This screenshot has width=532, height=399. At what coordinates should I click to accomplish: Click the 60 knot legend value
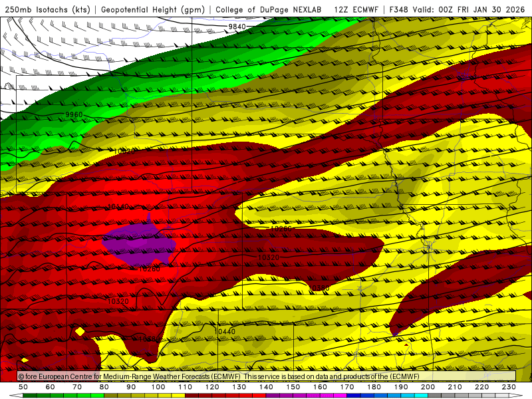50,387
